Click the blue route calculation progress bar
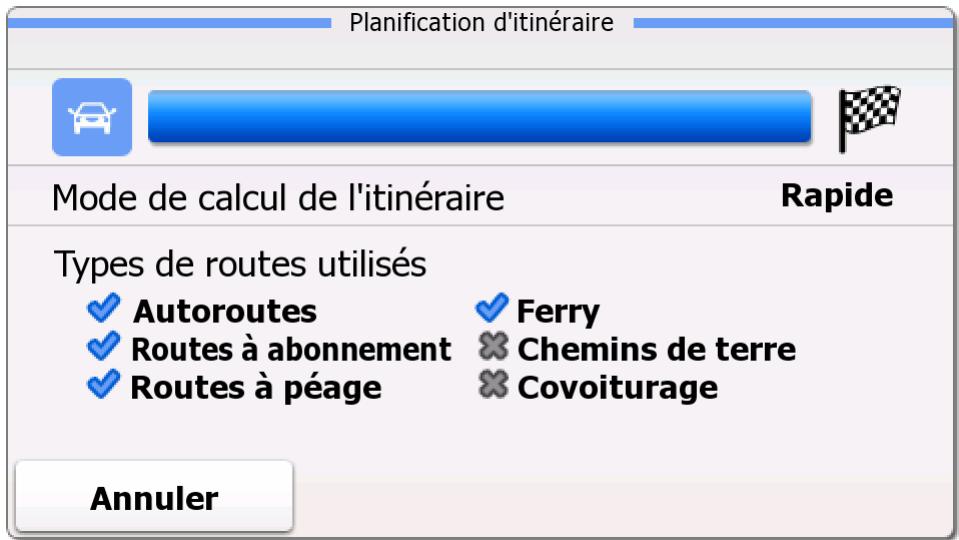The image size is (959, 540). (480, 117)
